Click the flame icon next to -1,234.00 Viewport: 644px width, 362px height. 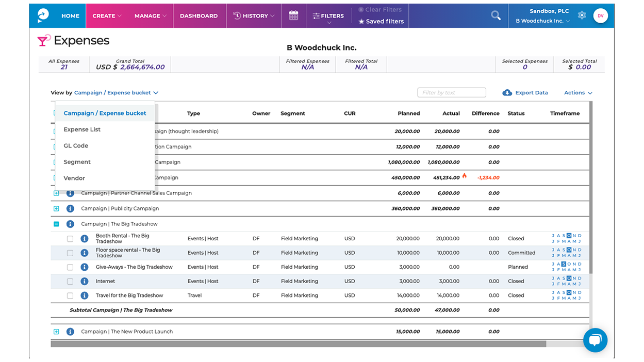(x=464, y=175)
